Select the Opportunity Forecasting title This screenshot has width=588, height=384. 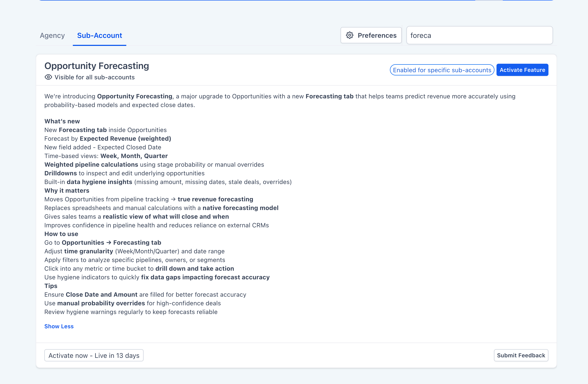point(97,66)
